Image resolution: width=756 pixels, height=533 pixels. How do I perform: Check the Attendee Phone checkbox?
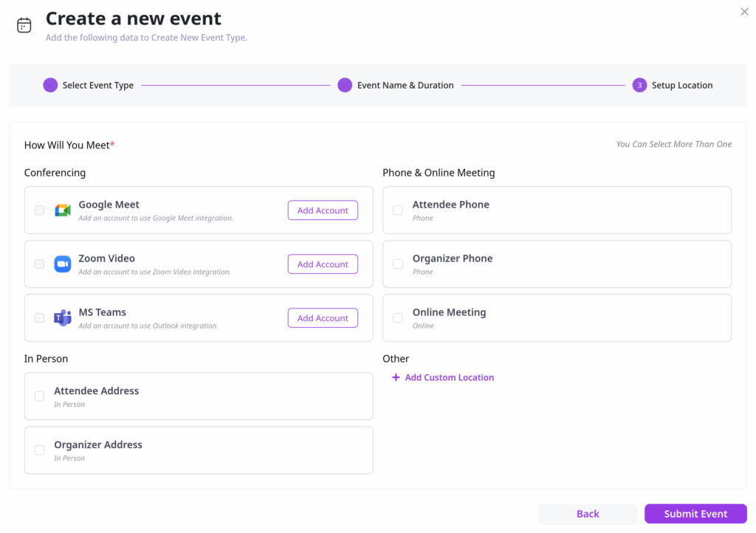(398, 210)
